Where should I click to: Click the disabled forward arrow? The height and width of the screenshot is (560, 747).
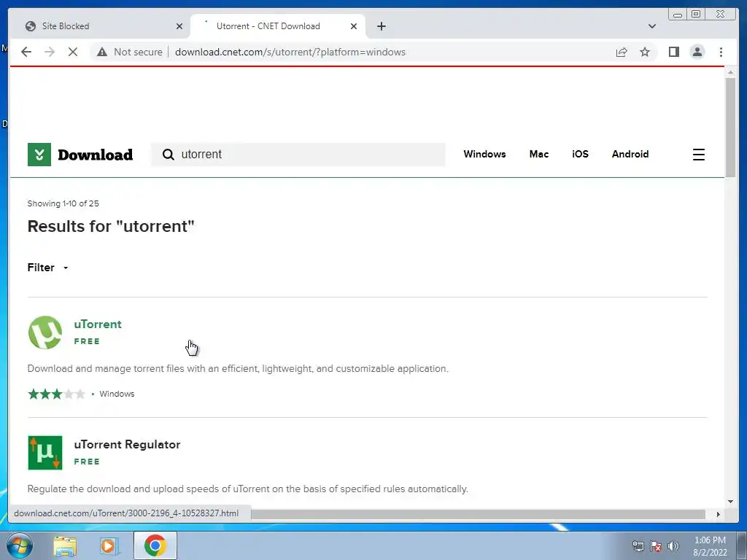click(x=50, y=52)
